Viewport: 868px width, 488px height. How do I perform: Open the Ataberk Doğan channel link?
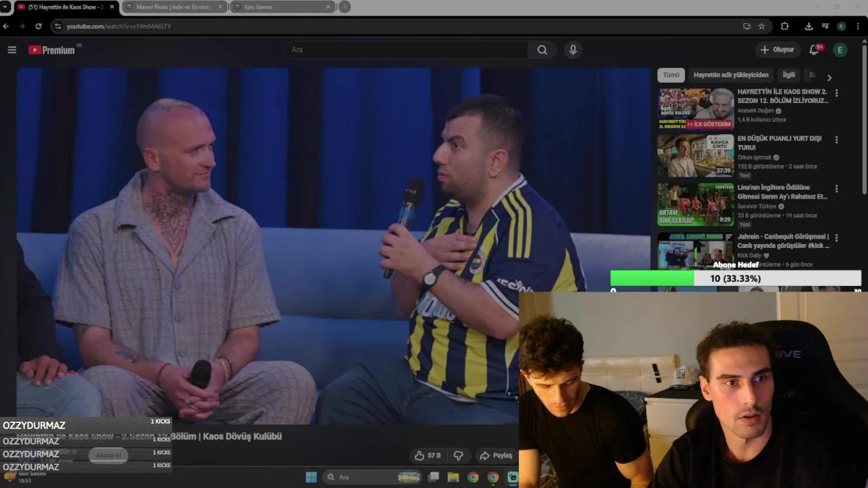tap(756, 110)
